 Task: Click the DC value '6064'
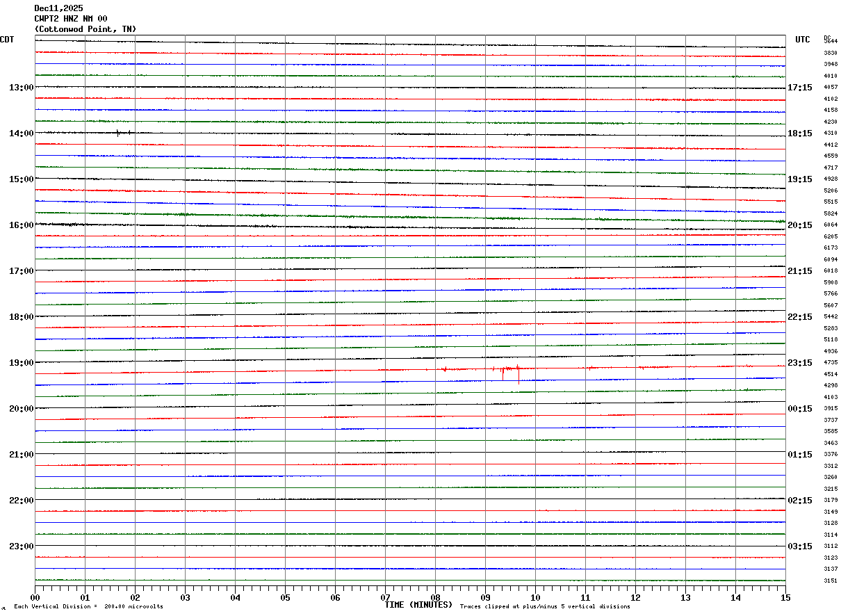coord(831,225)
